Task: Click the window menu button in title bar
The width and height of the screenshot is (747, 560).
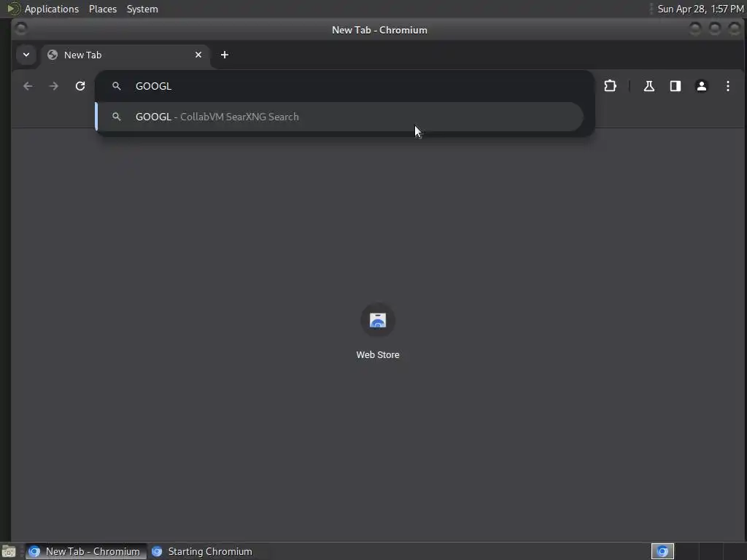Action: (x=20, y=29)
